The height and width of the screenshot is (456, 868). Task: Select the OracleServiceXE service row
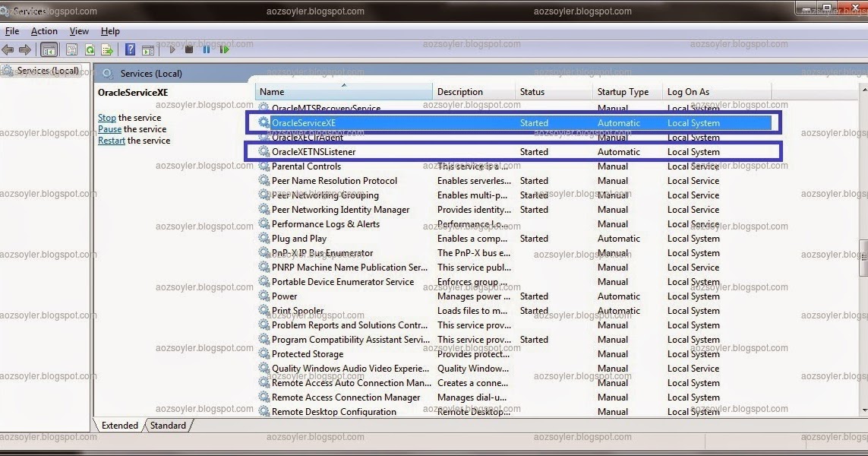(x=514, y=122)
